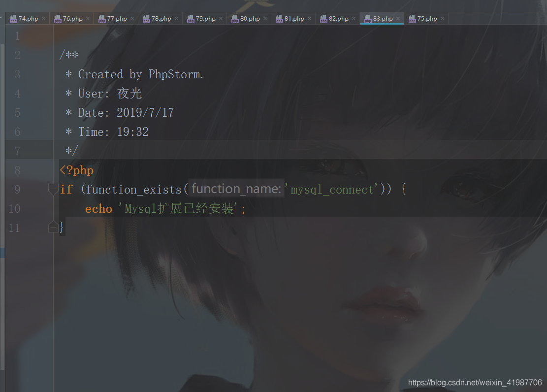This screenshot has width=547, height=392.
Task: Close the 82.php tab
Action: 354,19
